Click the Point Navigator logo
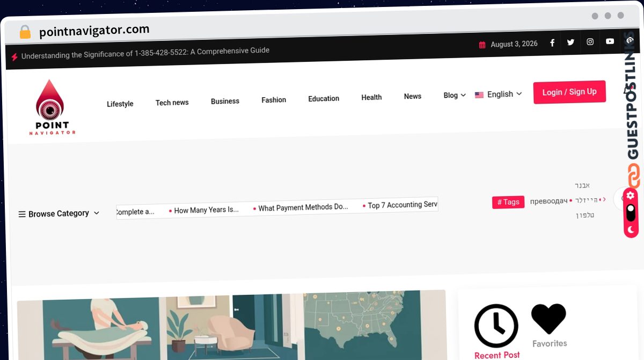 tap(52, 107)
